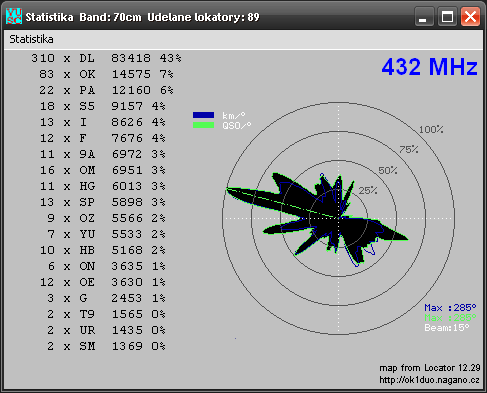487x393 pixels.
Task: Open the Statistika menu
Action: [x=31, y=39]
